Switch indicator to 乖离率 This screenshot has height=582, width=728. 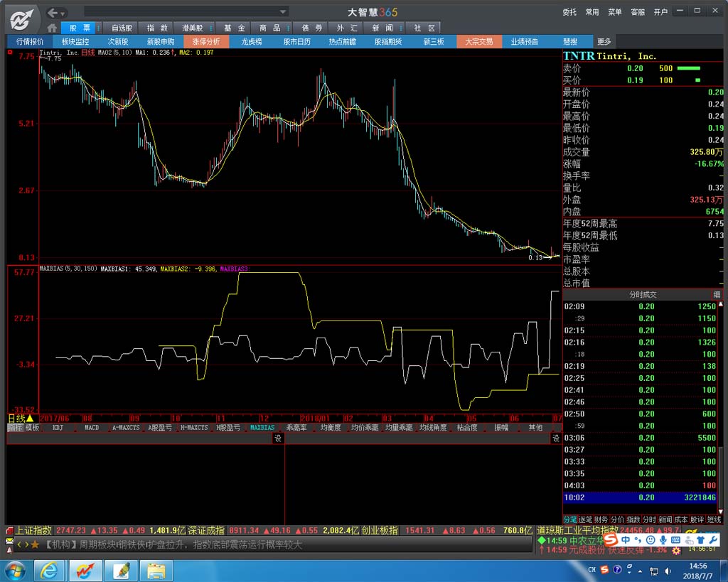click(x=296, y=428)
